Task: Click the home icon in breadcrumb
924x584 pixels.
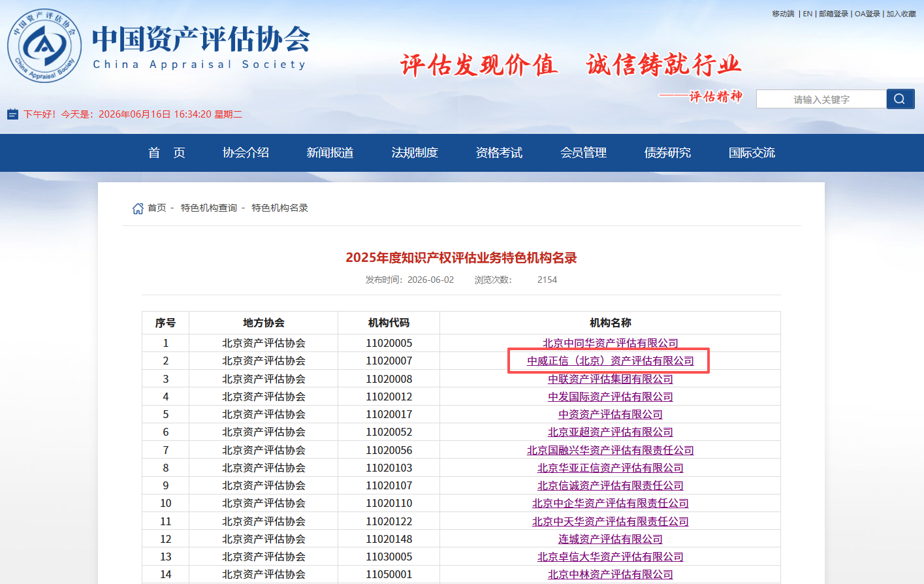Action: (x=138, y=208)
